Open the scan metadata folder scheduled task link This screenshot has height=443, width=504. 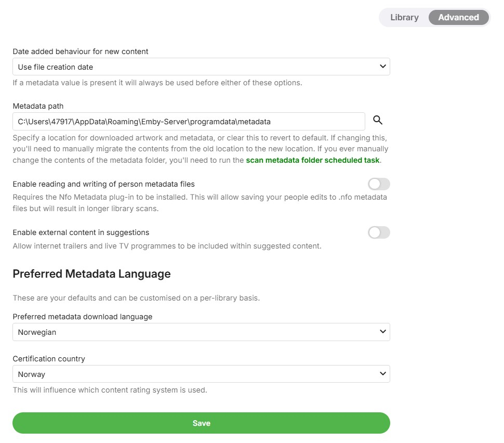pyautogui.click(x=313, y=160)
